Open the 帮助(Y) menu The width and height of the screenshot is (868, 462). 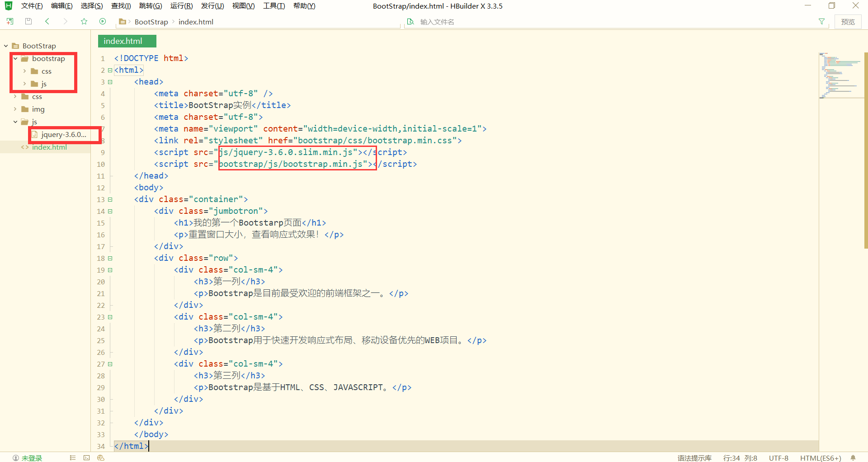click(x=304, y=6)
